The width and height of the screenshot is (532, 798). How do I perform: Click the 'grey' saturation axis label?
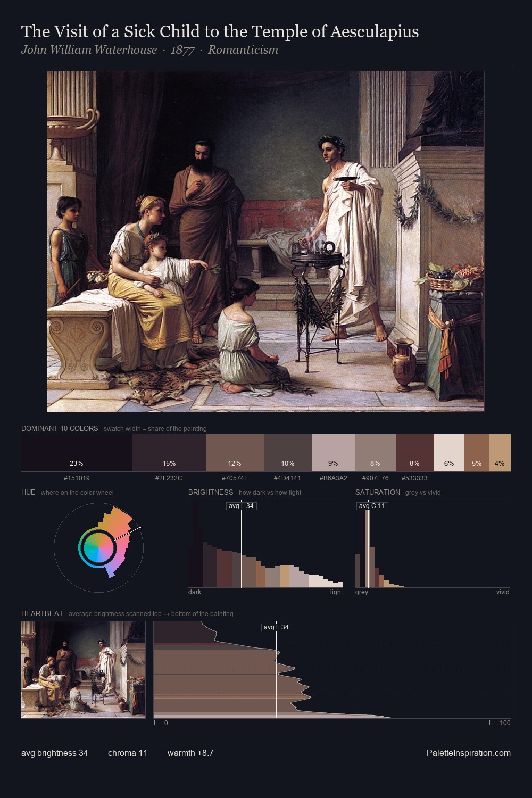[x=362, y=592]
